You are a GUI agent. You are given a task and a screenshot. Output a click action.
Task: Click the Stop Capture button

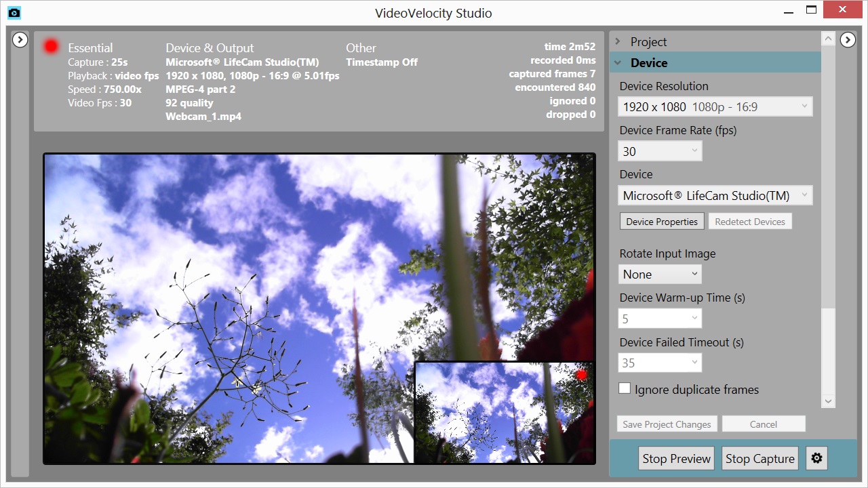(760, 458)
